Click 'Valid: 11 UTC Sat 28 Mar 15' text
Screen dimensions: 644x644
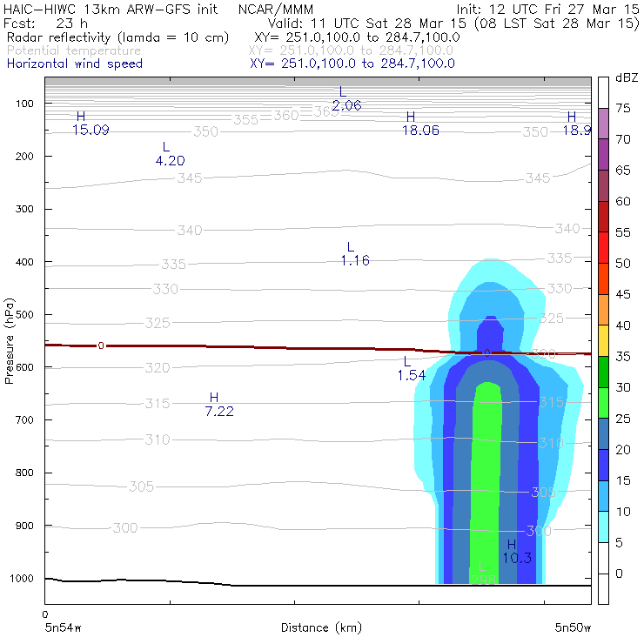(x=369, y=23)
